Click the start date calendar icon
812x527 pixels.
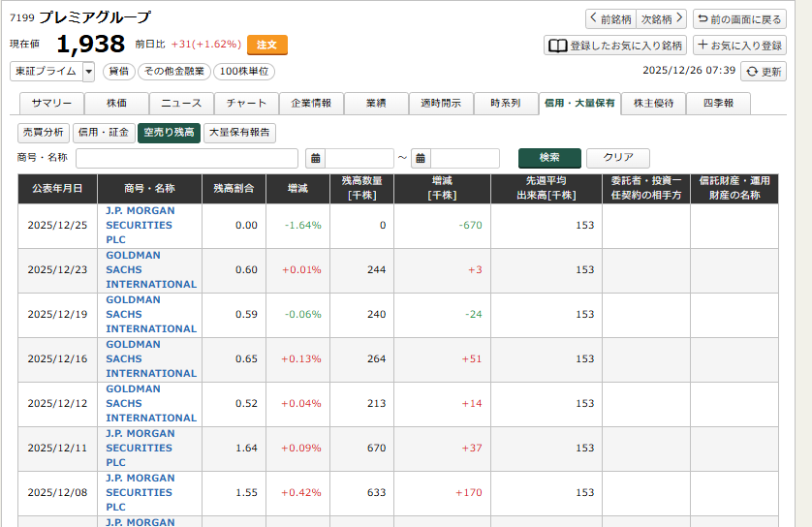pos(315,159)
